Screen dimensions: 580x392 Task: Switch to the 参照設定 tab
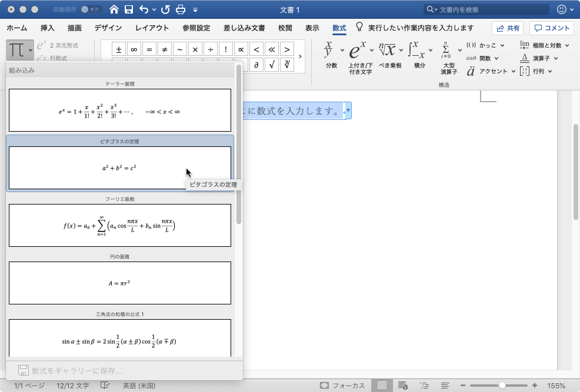pyautogui.click(x=196, y=28)
